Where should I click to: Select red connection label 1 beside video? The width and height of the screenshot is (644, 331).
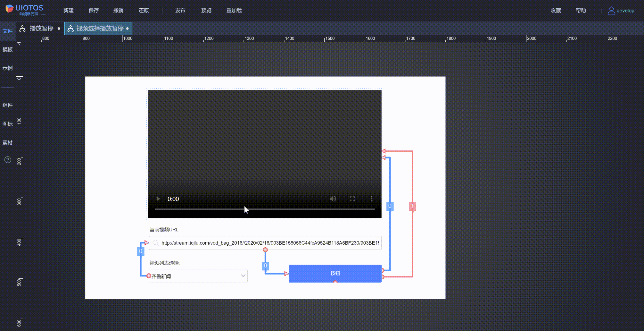point(412,206)
